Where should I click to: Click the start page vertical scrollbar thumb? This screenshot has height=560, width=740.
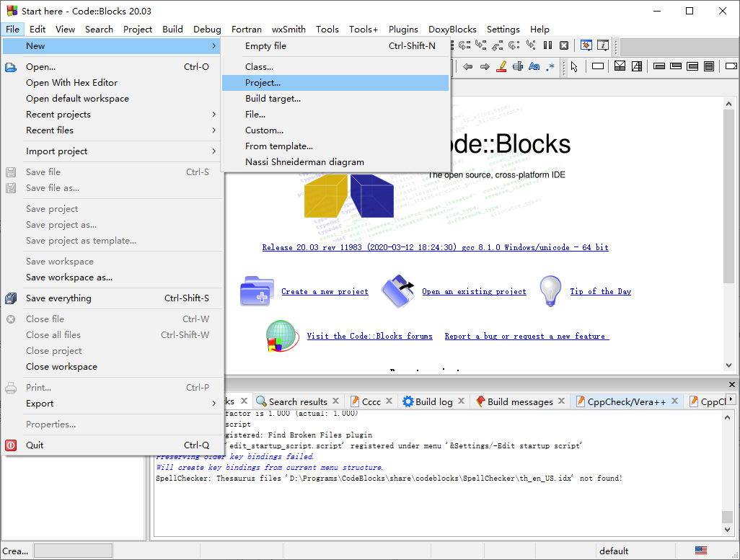(728, 196)
